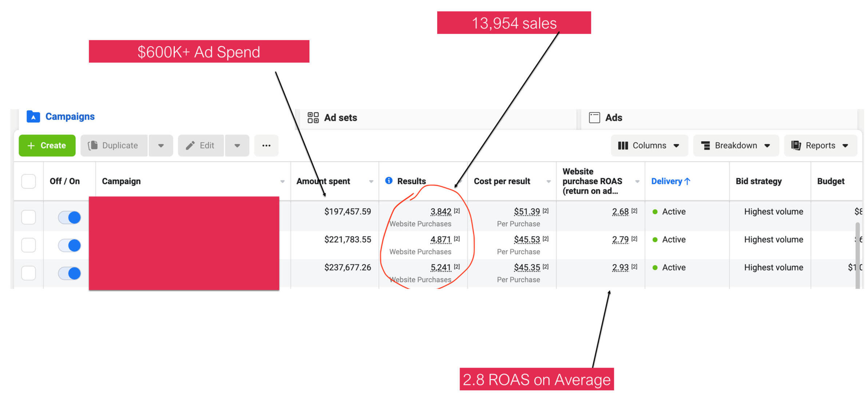Viewport: 868px width, 399px height.
Task: Click the Results info icon
Action: point(389,181)
